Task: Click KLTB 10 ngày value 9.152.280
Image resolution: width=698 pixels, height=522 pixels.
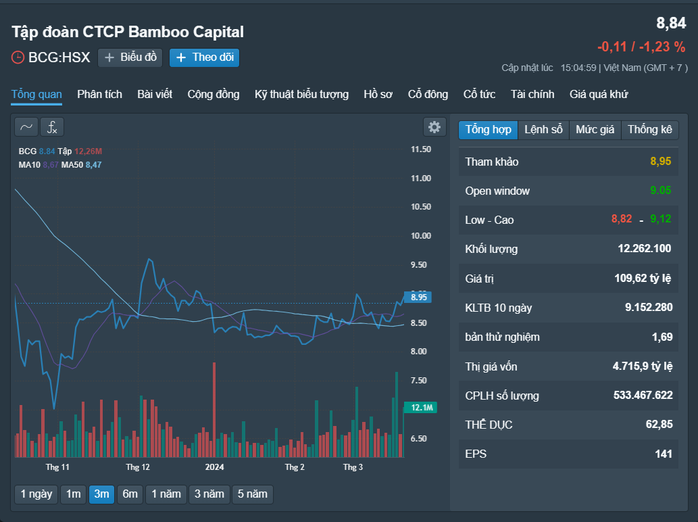Action: [x=649, y=308]
